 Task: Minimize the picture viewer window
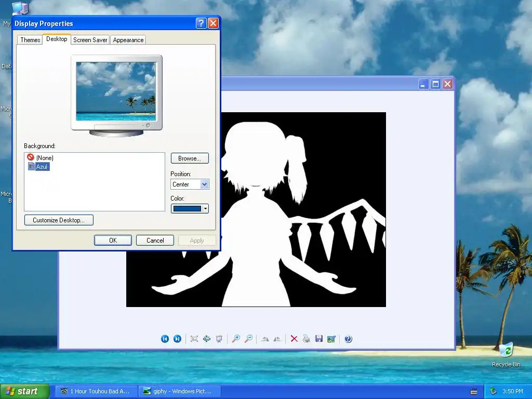point(423,84)
